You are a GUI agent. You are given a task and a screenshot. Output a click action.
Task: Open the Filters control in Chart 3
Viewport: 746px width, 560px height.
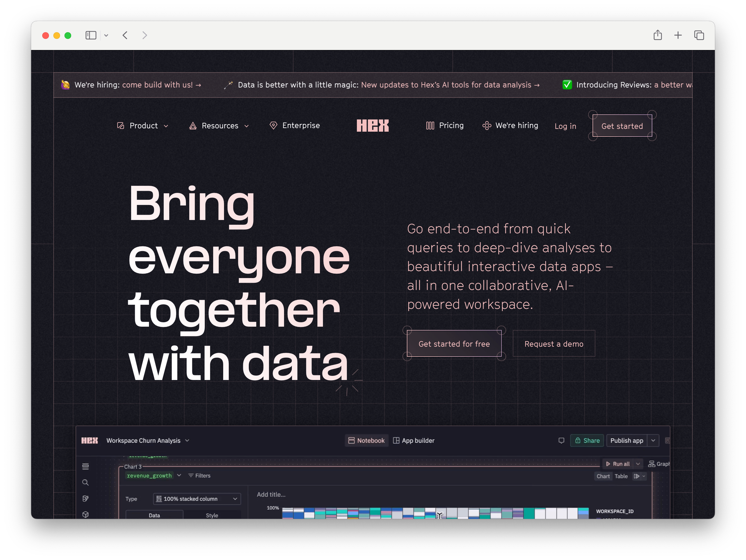click(199, 476)
